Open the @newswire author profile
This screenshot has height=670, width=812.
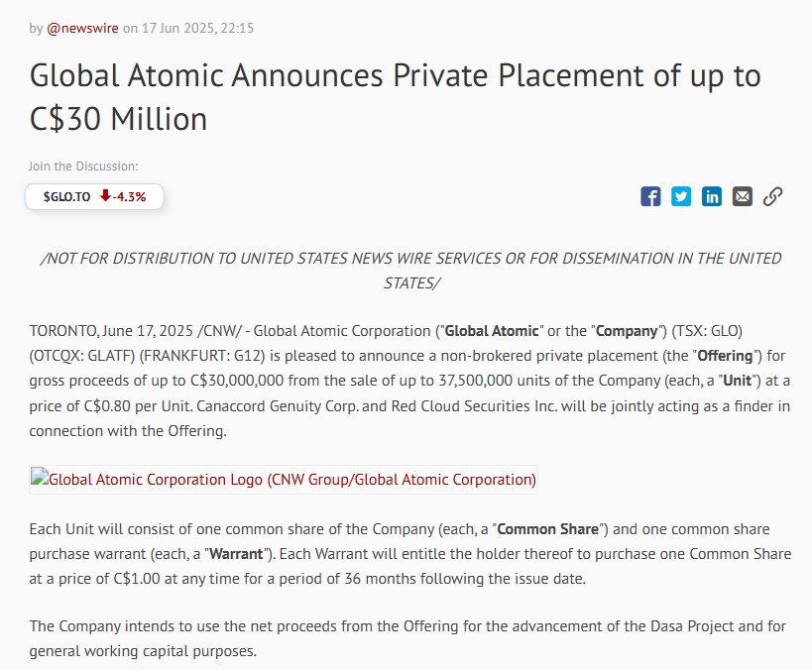point(82,28)
